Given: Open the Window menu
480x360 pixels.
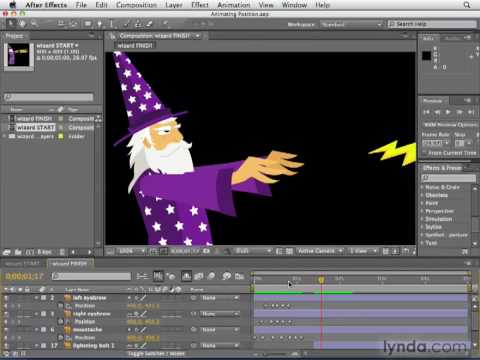Looking at the screenshot, I should pyautogui.click(x=294, y=5).
